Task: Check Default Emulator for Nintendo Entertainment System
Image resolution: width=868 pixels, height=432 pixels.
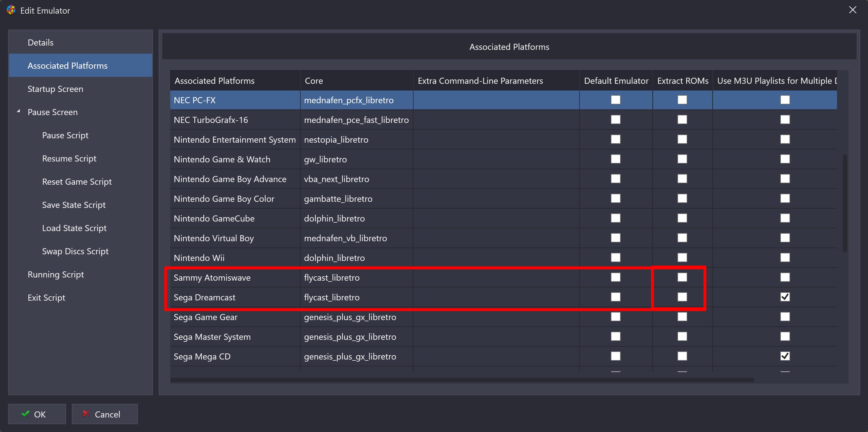Action: click(616, 139)
